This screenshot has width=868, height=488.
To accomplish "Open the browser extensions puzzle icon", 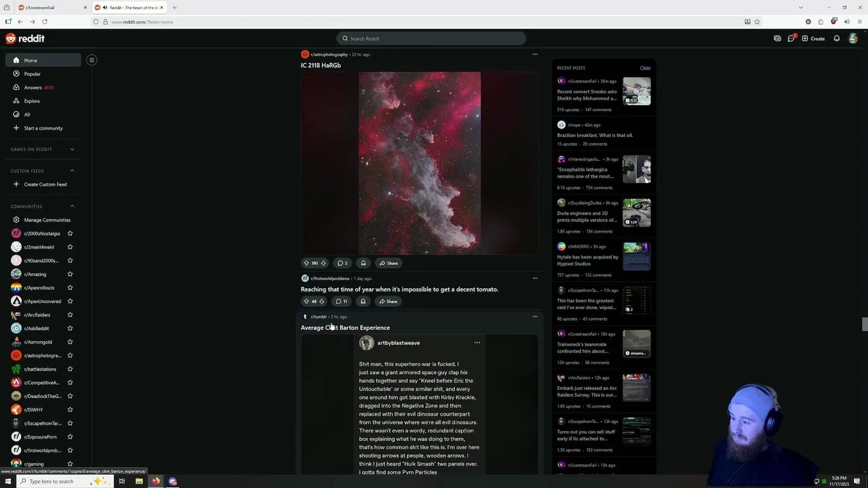I will point(821,22).
